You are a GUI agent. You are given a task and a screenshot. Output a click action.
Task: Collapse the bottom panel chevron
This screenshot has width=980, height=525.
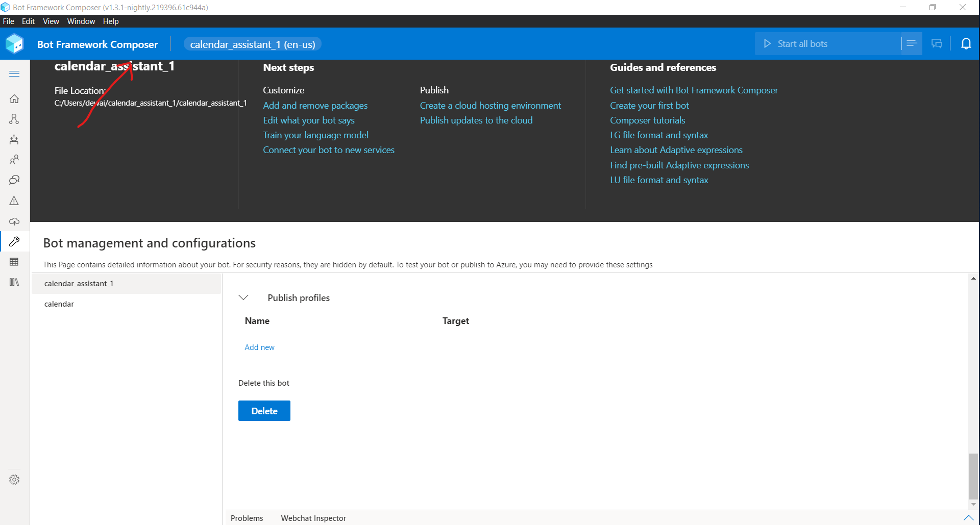pyautogui.click(x=968, y=518)
